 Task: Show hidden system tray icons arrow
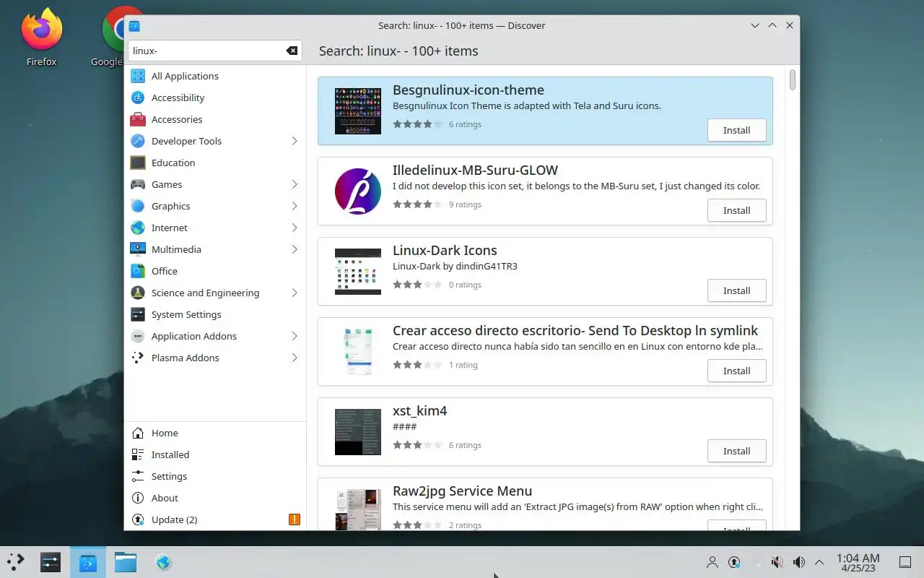819,562
